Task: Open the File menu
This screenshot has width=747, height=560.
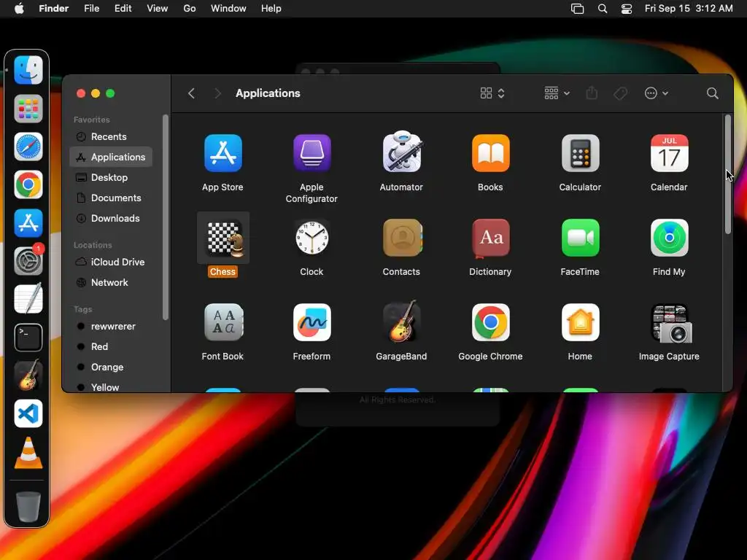Action: coord(91,9)
